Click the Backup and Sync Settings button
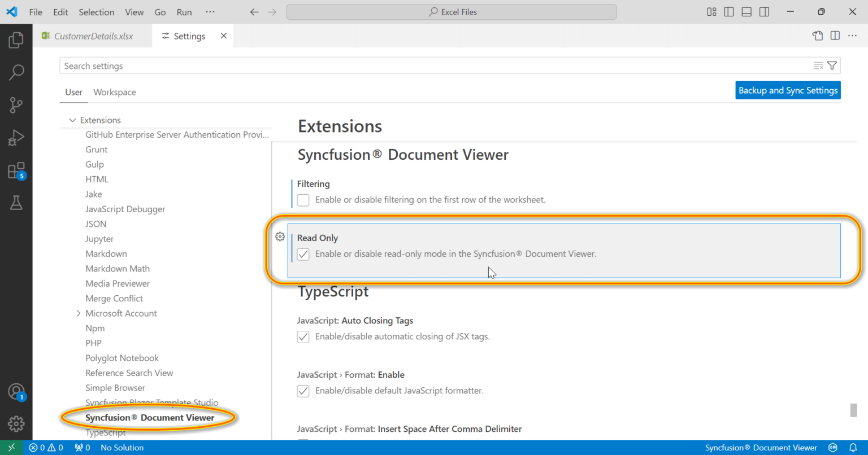 tap(788, 90)
